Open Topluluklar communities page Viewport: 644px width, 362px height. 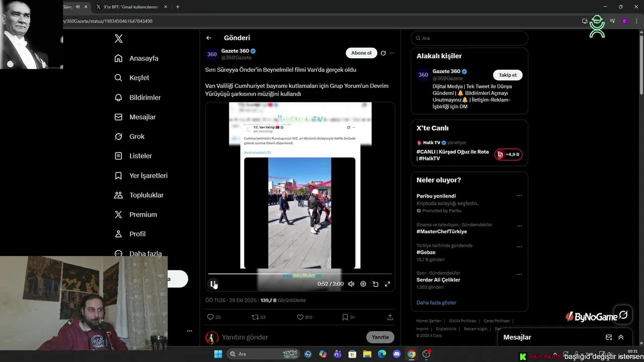coord(139,195)
